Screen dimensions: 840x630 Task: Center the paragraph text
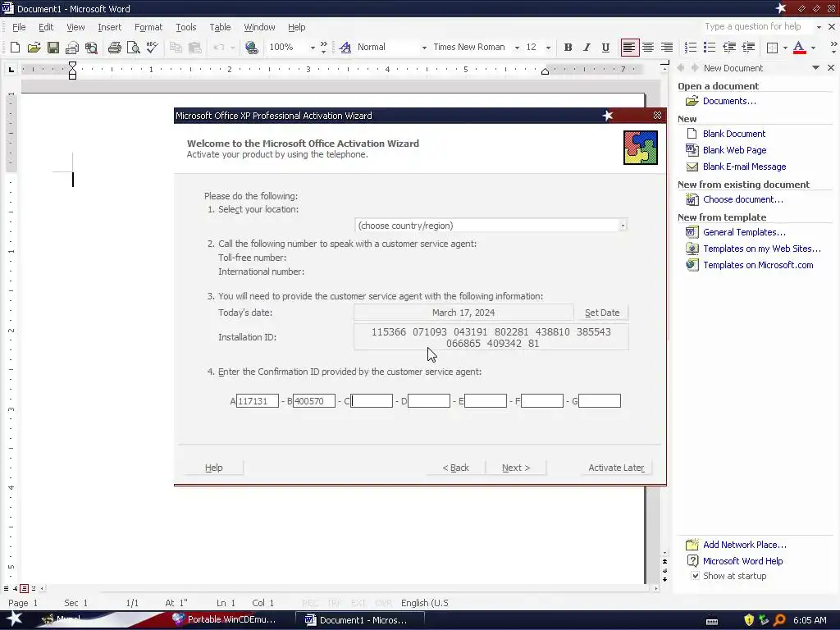pyautogui.click(x=648, y=48)
